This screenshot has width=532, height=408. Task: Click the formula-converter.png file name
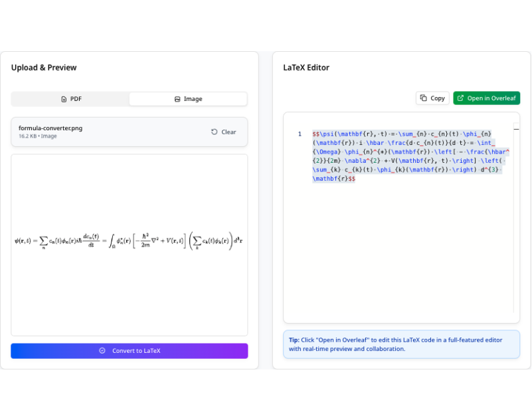pyautogui.click(x=50, y=128)
